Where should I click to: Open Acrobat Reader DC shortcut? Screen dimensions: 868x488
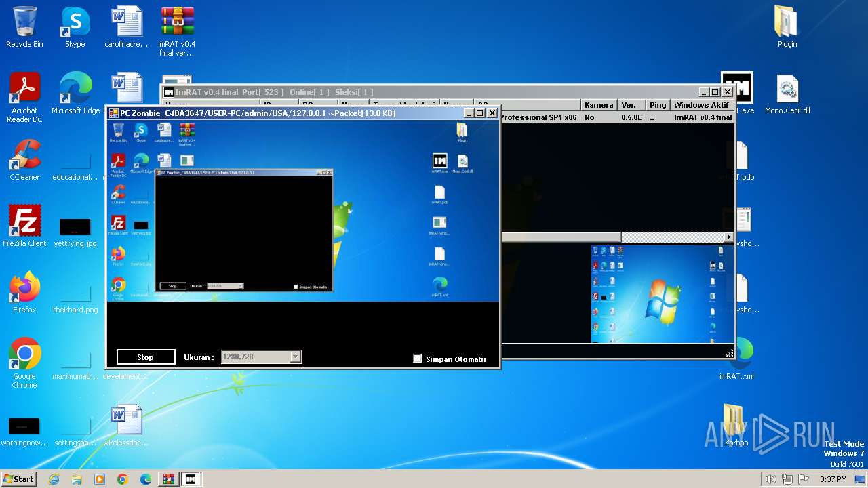[x=24, y=98]
